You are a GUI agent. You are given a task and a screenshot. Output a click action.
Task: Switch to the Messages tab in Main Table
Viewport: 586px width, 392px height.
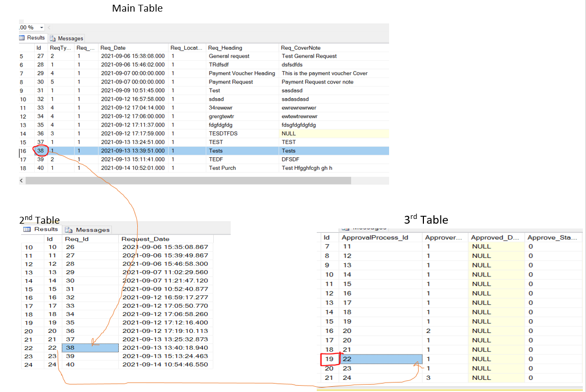tap(67, 38)
